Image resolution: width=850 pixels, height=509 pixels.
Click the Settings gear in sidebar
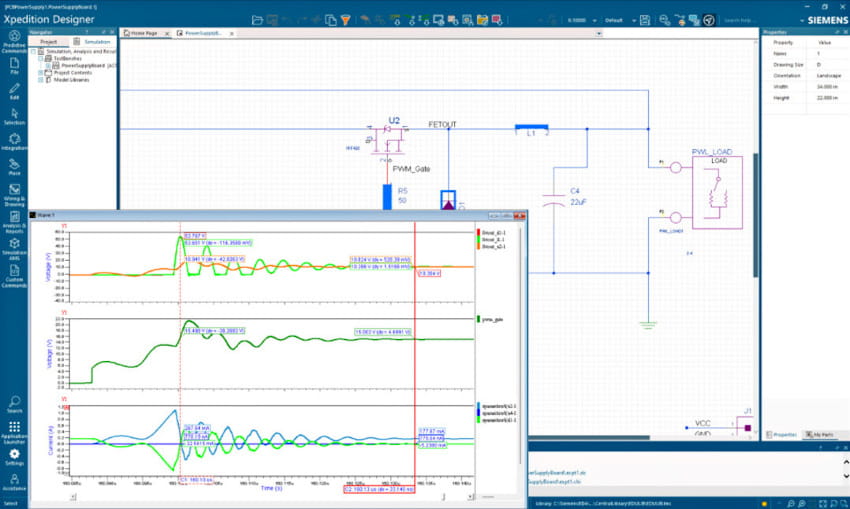[14, 455]
